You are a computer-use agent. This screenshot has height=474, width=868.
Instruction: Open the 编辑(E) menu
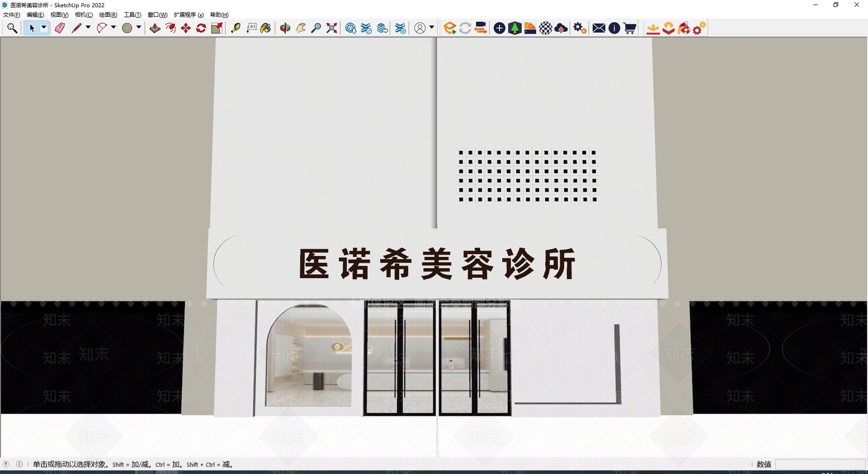point(35,15)
